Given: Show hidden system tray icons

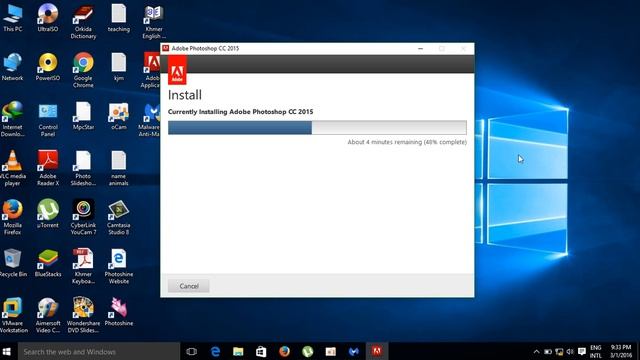Looking at the screenshot, I should (536, 351).
